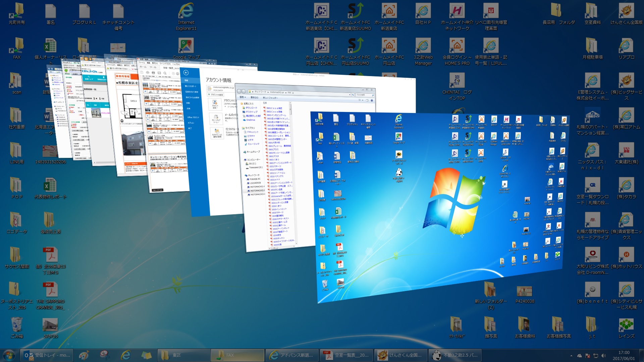Open the (株)常口アトム shortcut
This screenshot has width=644, height=362.
click(626, 119)
